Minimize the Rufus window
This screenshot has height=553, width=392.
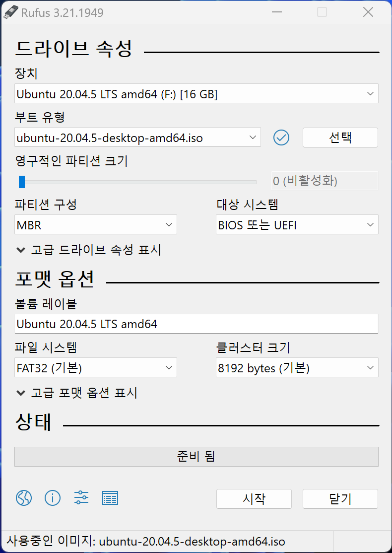point(278,12)
